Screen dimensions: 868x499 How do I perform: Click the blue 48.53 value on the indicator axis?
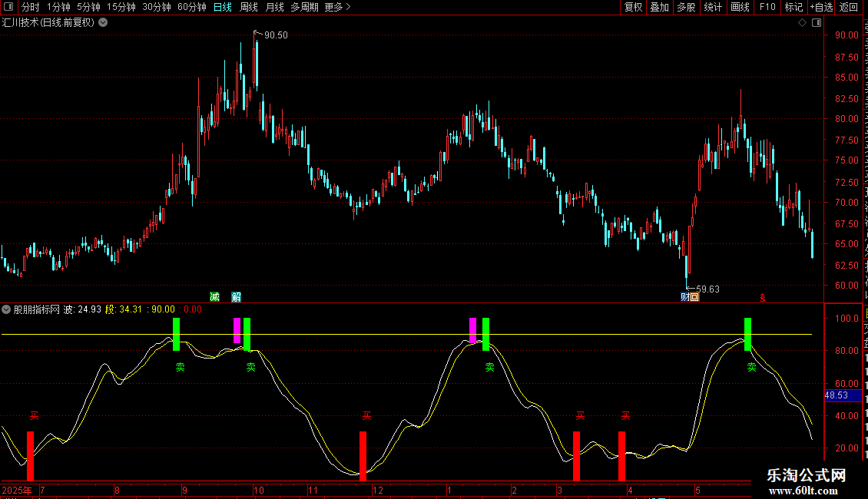pos(843,395)
